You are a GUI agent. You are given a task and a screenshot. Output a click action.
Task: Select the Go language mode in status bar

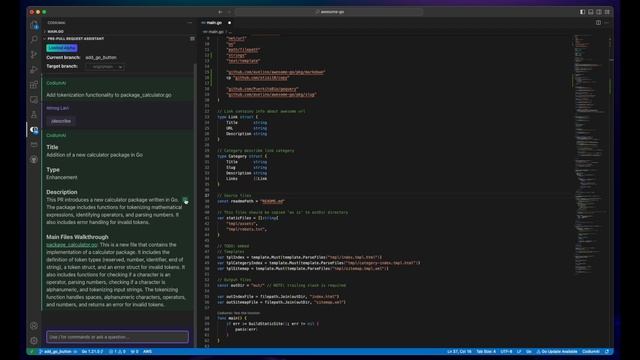[x=529, y=351]
